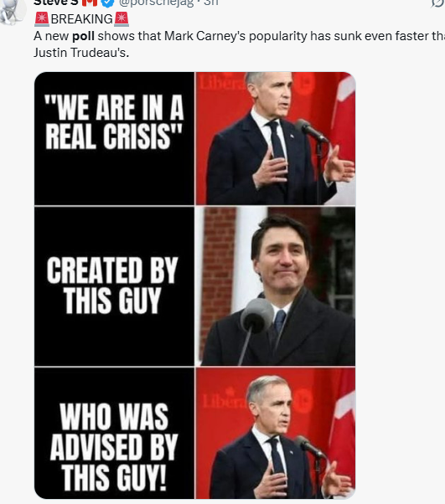Click the 3h tweet timestamp

(211, 3)
